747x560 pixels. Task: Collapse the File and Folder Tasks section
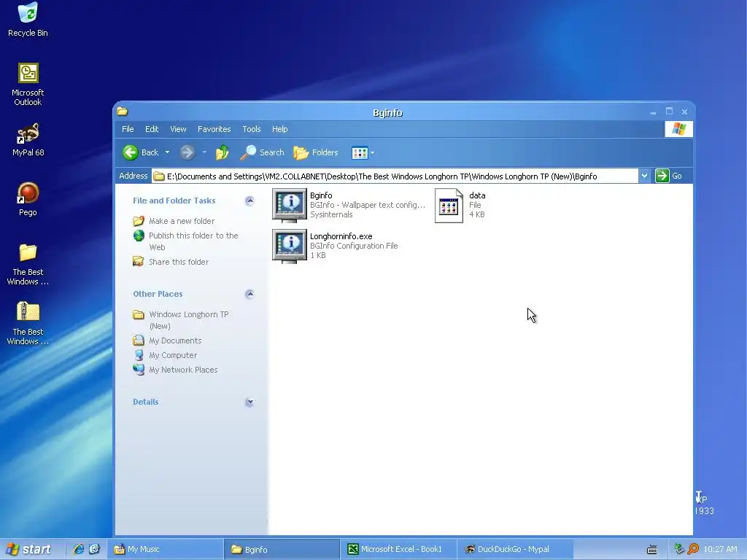(249, 201)
